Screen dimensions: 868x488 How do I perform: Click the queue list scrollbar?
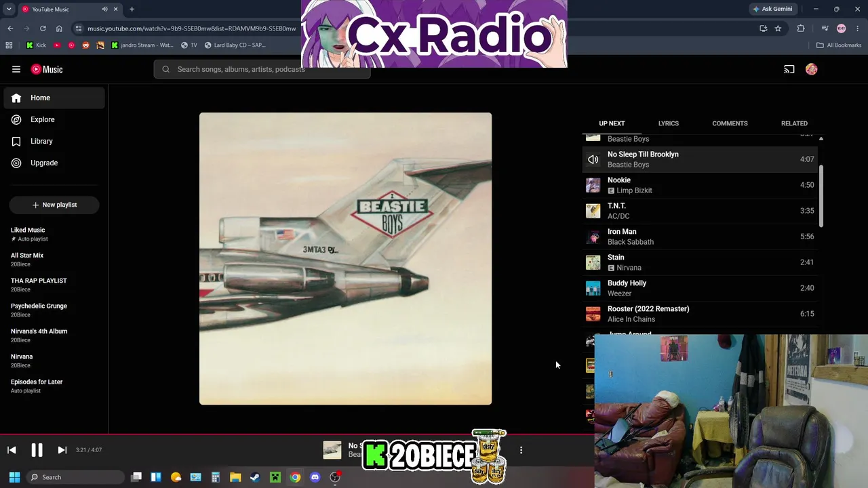[821, 197]
